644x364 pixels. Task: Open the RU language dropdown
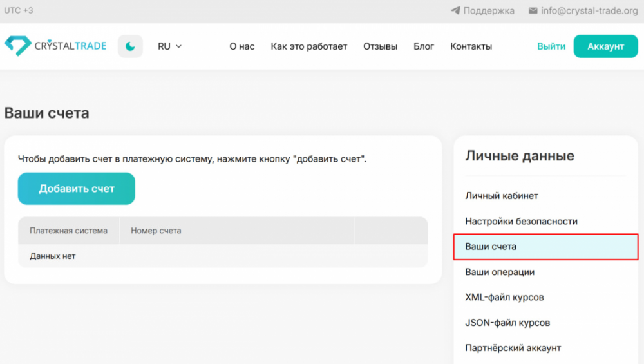(169, 46)
